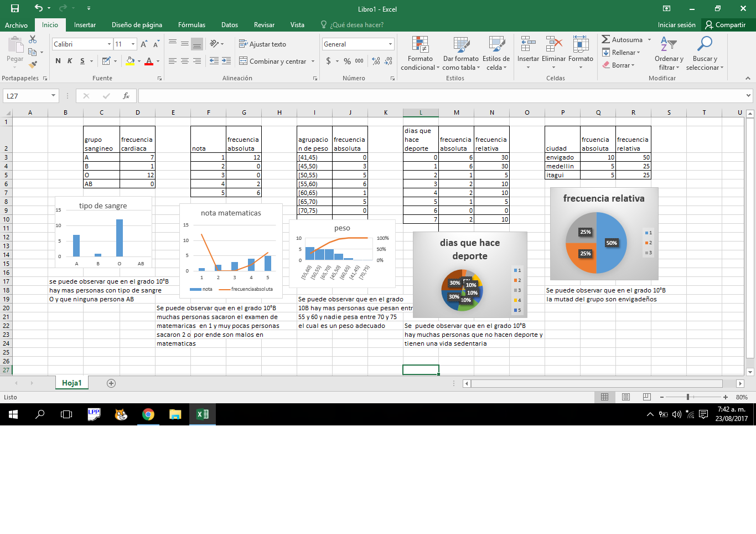
Task: Toggle italic formatting (K)
Action: click(69, 61)
